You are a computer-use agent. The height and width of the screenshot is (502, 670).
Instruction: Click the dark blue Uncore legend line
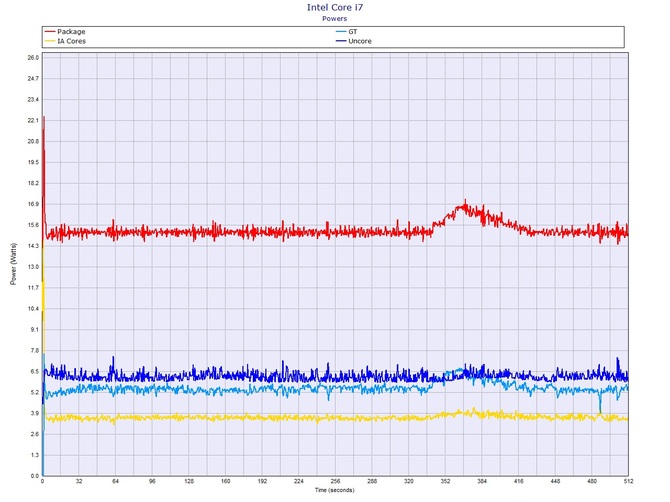[x=341, y=41]
